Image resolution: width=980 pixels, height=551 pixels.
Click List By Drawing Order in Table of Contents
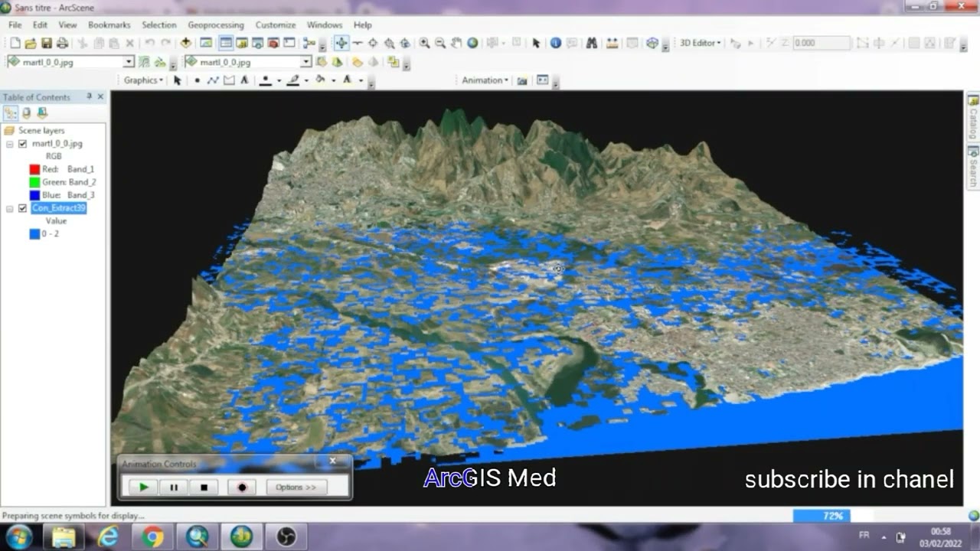pyautogui.click(x=11, y=113)
